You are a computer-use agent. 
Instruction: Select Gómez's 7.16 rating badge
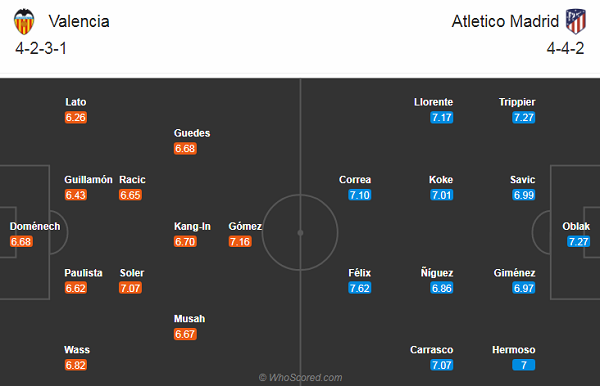pos(240,241)
